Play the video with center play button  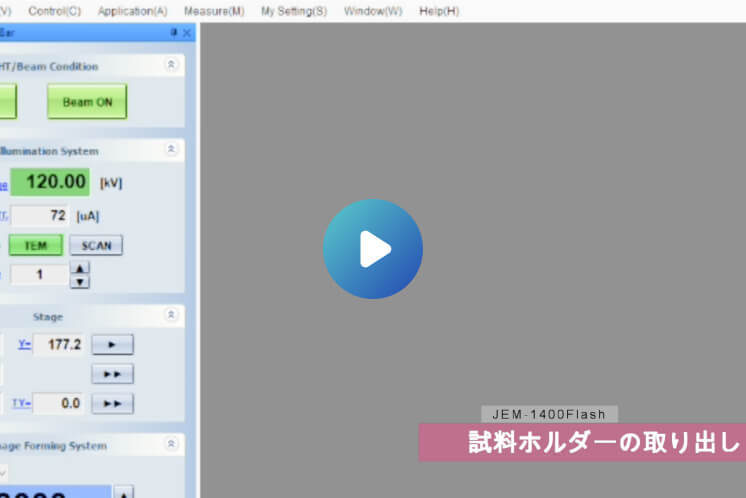[x=372, y=249]
